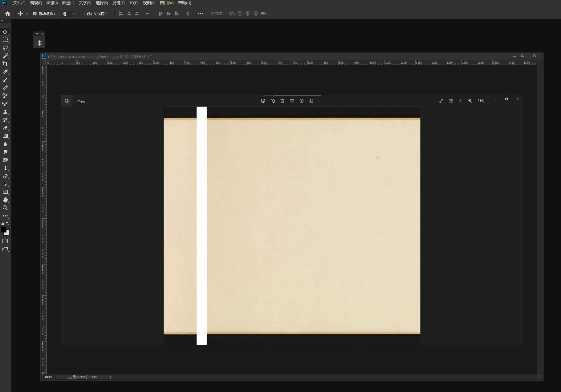Choose the Horizontal Type tool
Screen dimensions: 561x392
pyautogui.click(x=5, y=168)
